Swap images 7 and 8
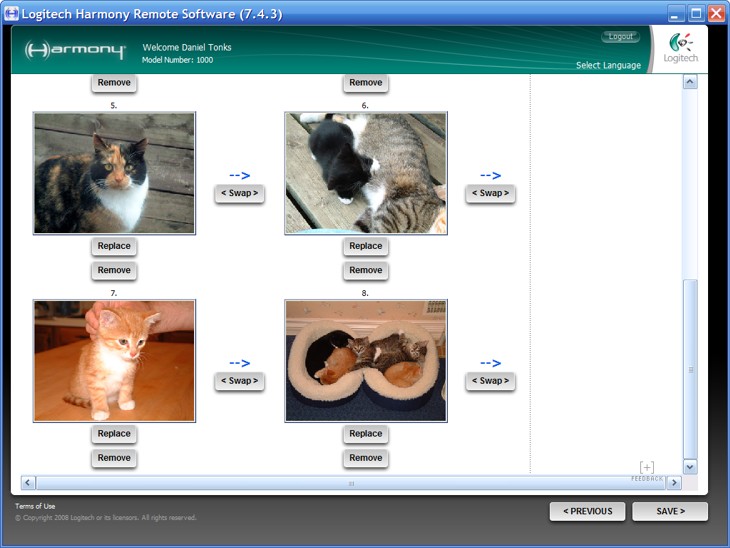730x548 pixels. pyautogui.click(x=239, y=381)
